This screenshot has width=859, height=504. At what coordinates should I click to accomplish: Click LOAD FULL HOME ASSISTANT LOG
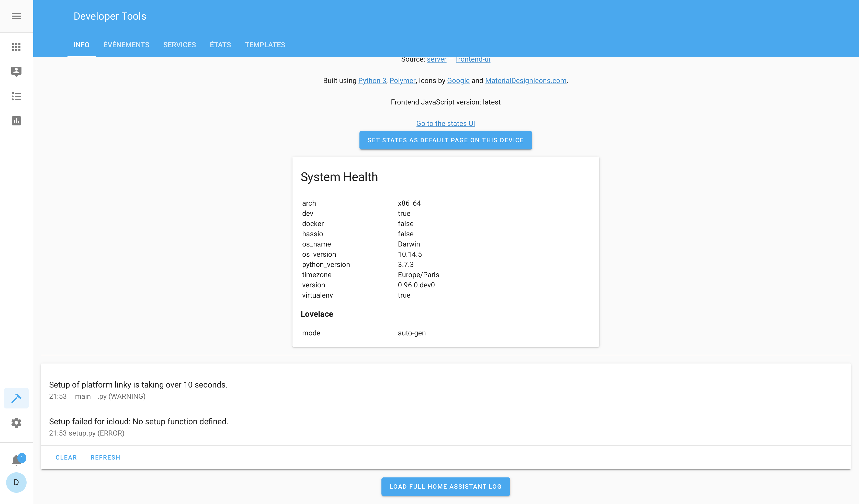(445, 487)
